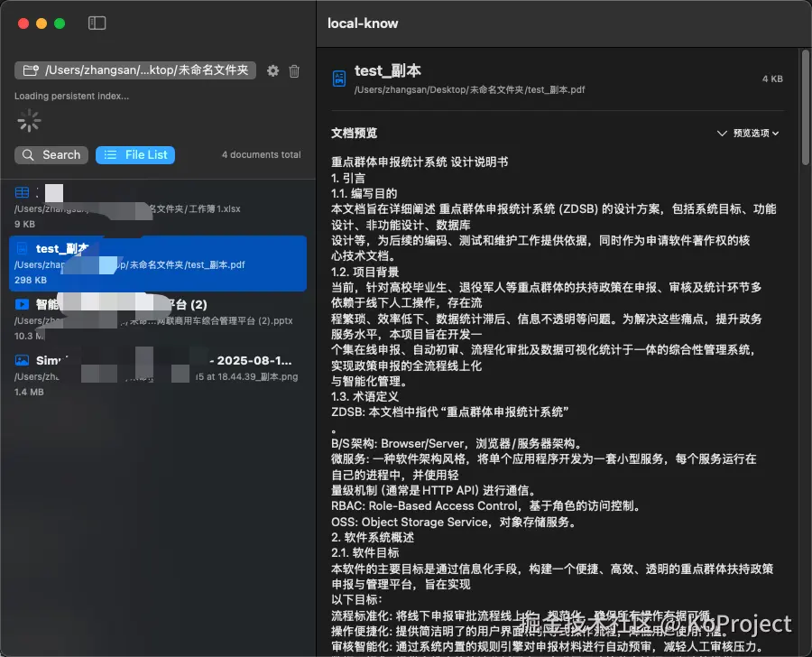Select the 智能网联商用车 pptx entry
The height and width of the screenshot is (657, 812).
click(x=153, y=314)
